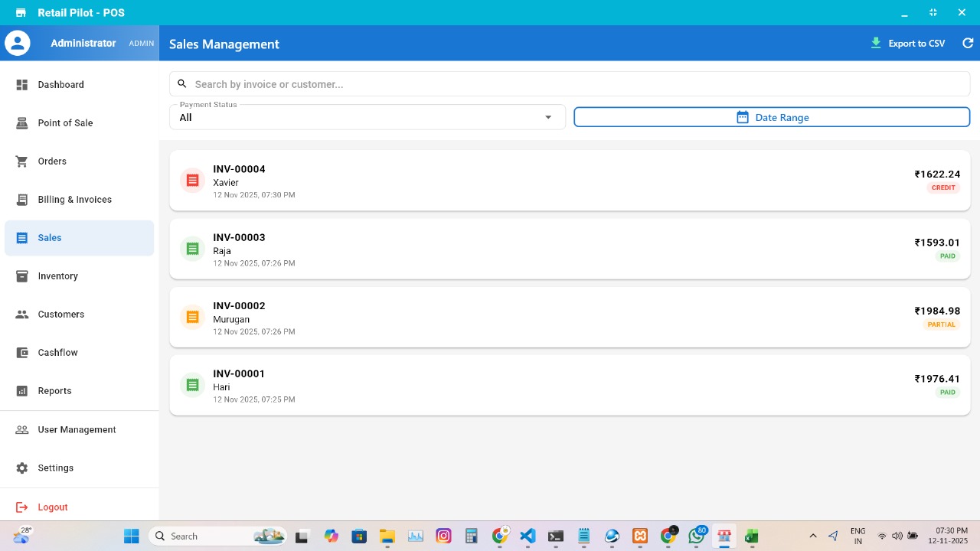980x551 pixels.
Task: Click the Settings gear icon
Action: tap(22, 468)
